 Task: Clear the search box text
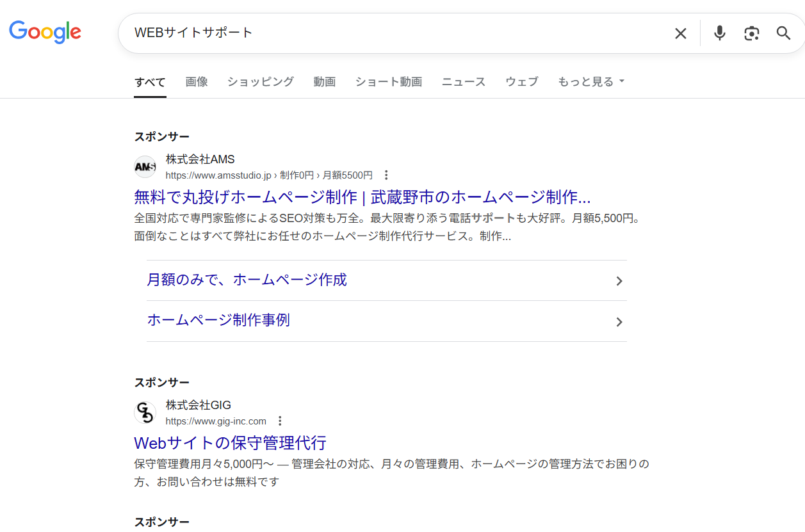[x=680, y=33]
